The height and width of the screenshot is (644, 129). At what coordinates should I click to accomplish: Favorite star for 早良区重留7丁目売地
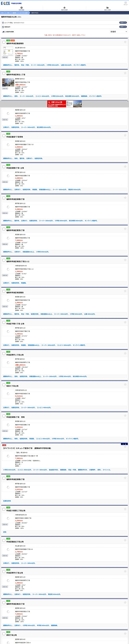point(125,135)
